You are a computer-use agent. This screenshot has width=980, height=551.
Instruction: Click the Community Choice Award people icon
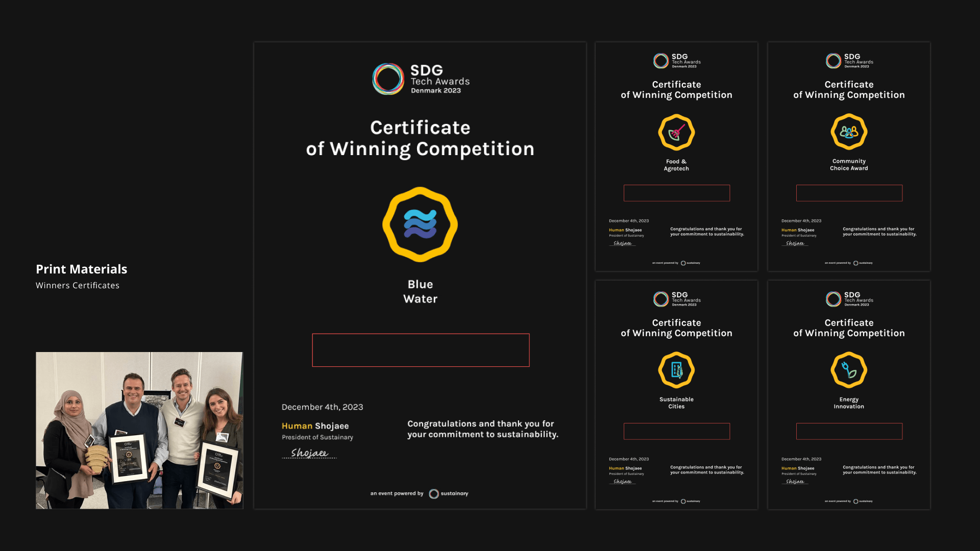click(849, 132)
